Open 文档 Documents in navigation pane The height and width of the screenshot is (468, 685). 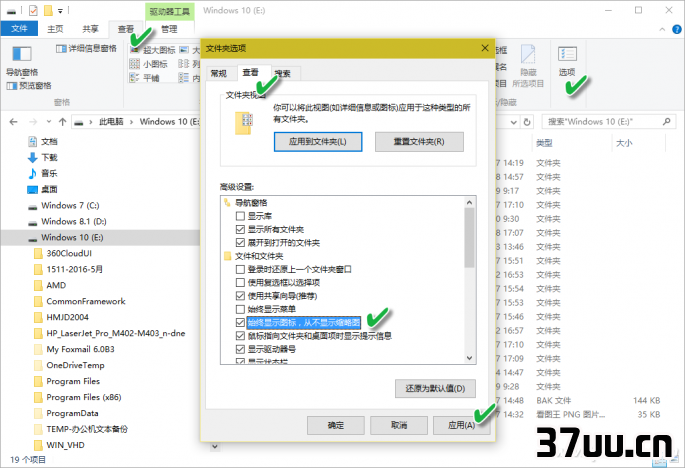43,142
